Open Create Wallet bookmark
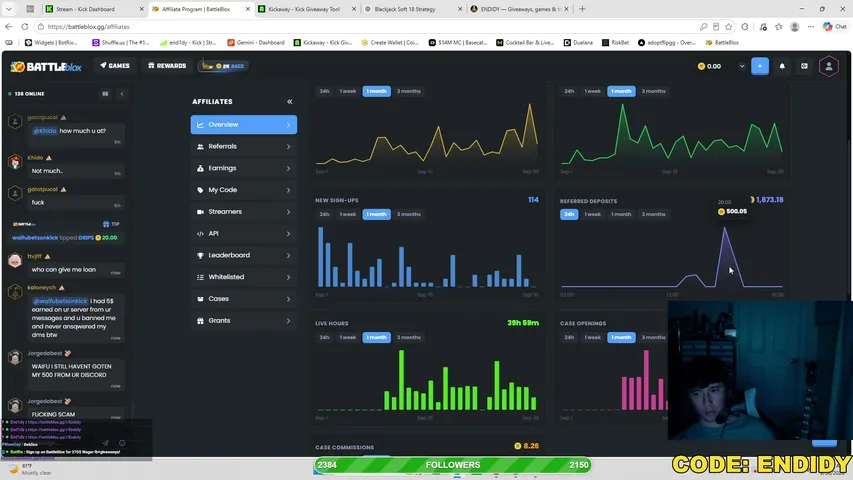The width and height of the screenshot is (853, 480). pyautogui.click(x=390, y=42)
